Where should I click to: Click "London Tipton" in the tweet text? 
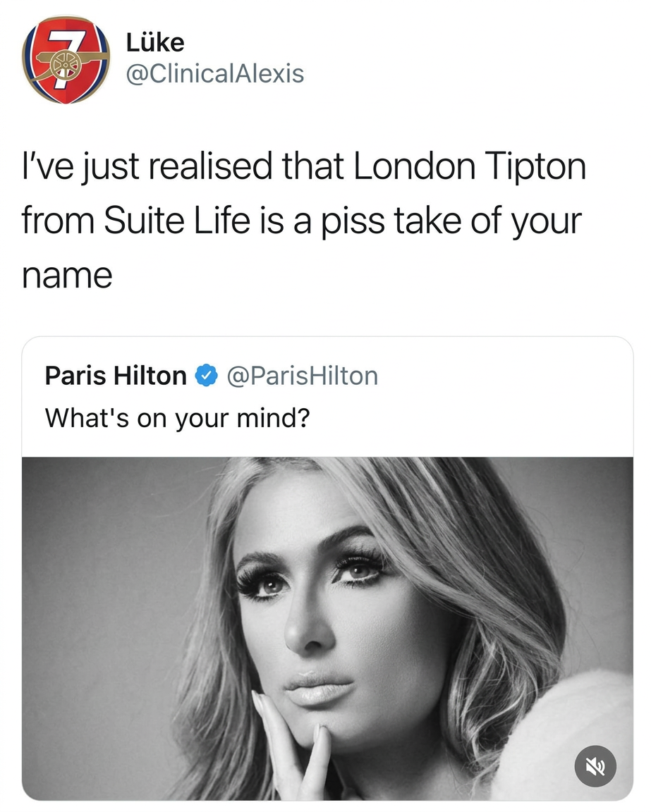pyautogui.click(x=467, y=168)
